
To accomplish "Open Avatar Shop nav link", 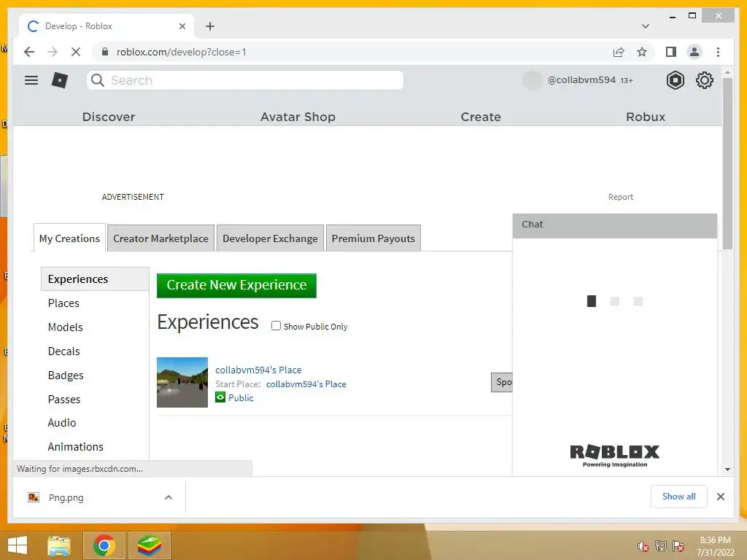I will click(x=298, y=117).
